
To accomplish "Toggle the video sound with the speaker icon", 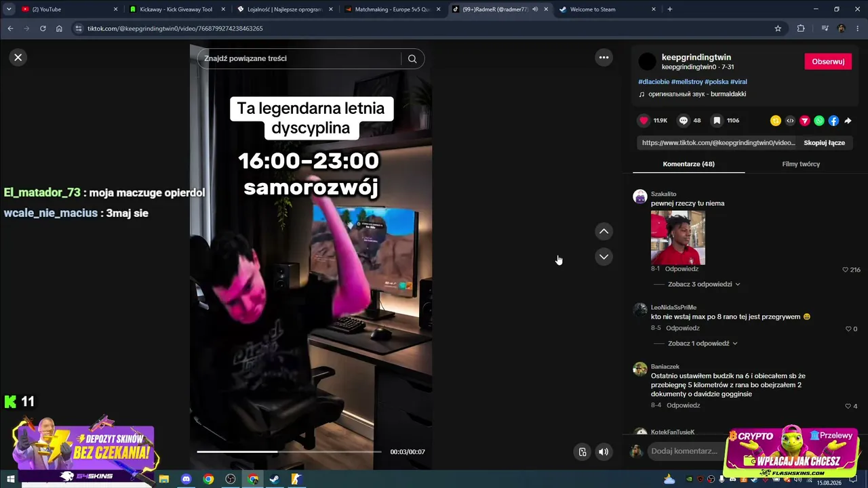I will pos(604,452).
